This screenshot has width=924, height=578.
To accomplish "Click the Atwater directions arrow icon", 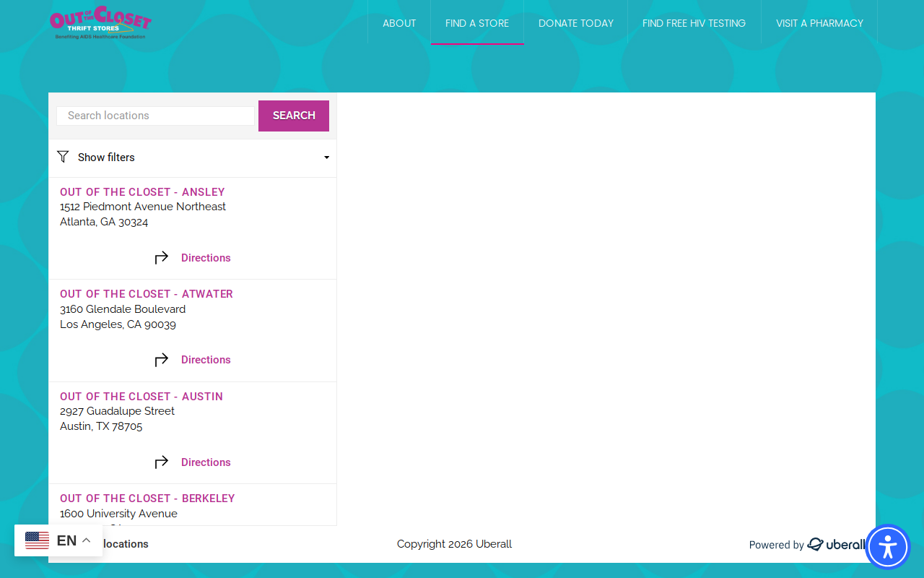I will point(162,359).
